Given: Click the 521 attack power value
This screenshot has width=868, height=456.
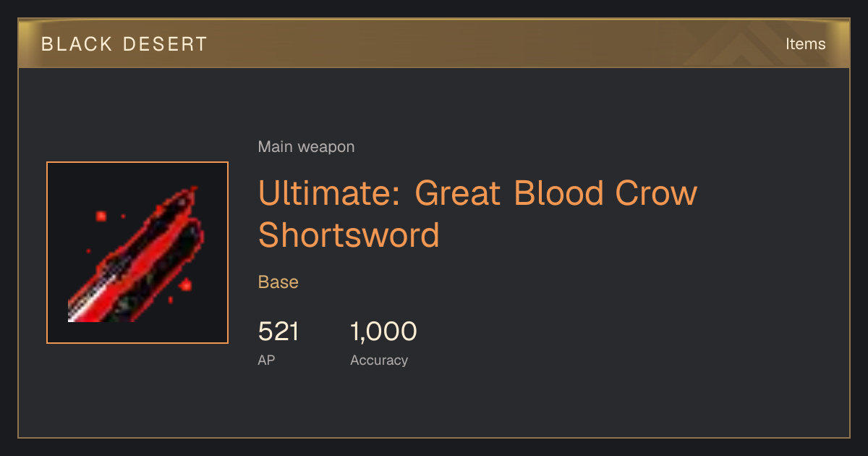Looking at the screenshot, I should (x=278, y=332).
